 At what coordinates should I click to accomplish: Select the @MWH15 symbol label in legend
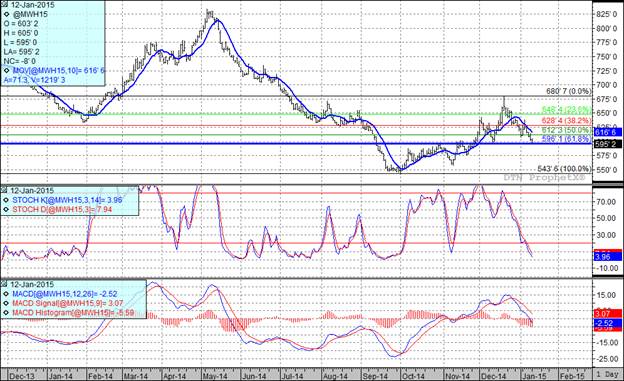(x=30, y=14)
